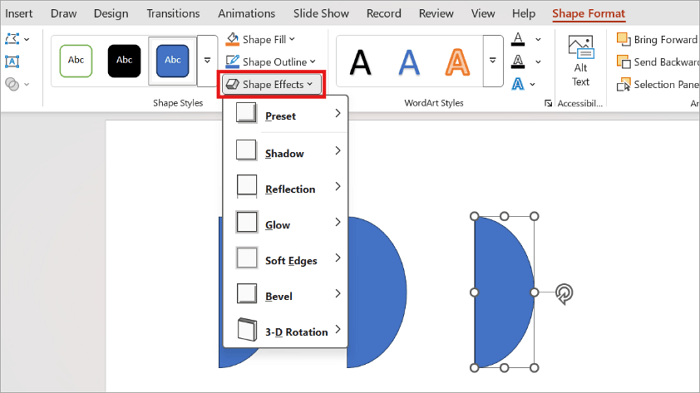The height and width of the screenshot is (393, 700).
Task: Apply the blue filled Abc shape style
Action: (x=172, y=60)
